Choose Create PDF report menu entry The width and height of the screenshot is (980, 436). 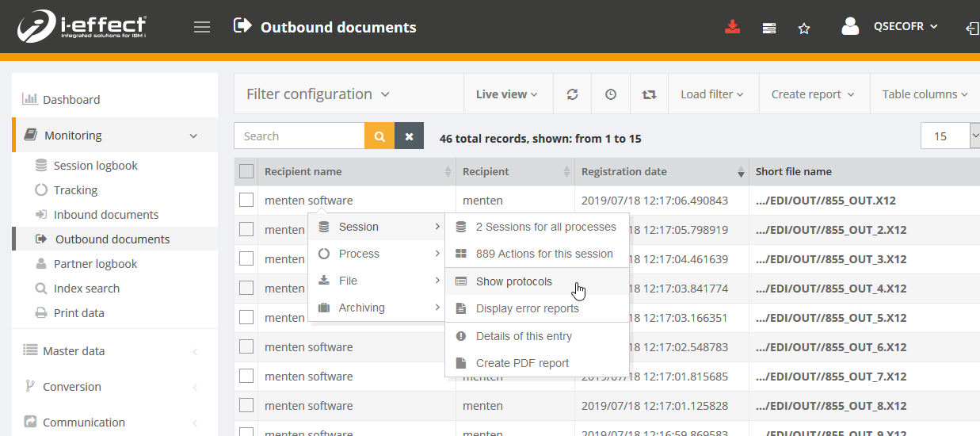coord(522,363)
